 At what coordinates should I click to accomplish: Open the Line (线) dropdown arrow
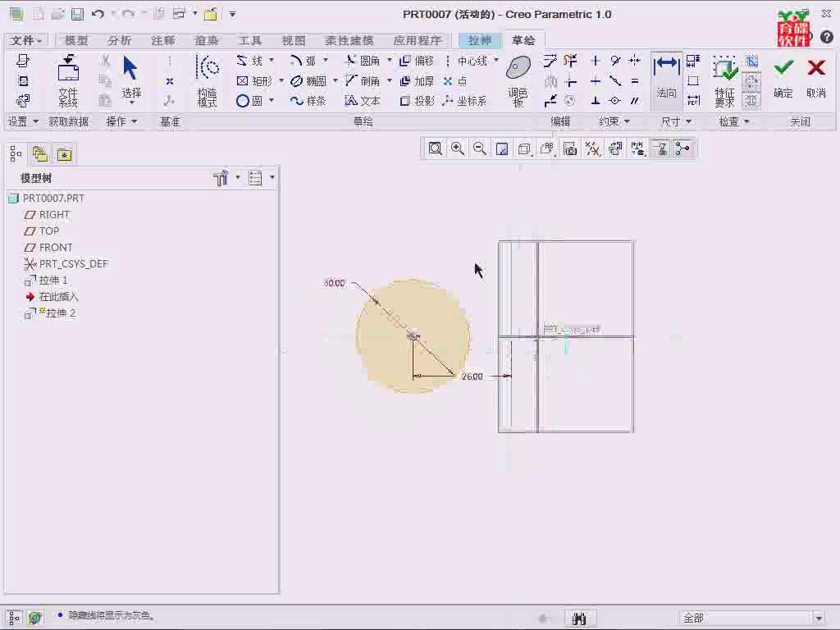pos(272,60)
